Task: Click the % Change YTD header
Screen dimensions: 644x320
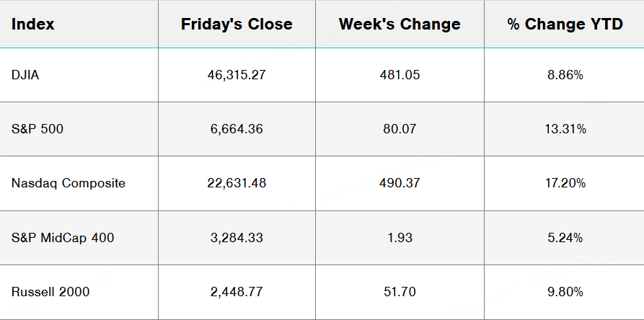Action: 565,24
